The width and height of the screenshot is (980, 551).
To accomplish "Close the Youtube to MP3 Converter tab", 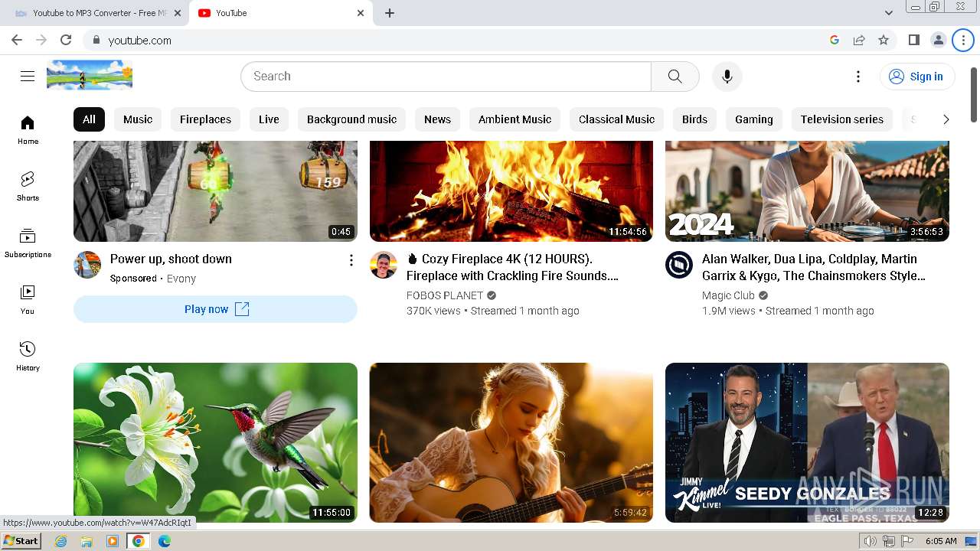I will pos(178,13).
